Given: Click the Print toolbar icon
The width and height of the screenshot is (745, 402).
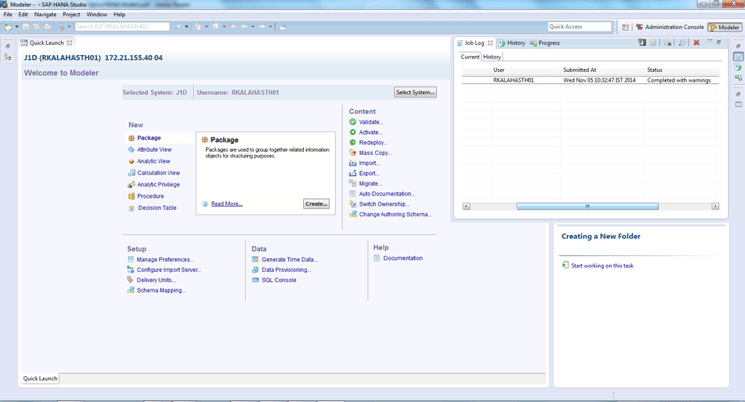Looking at the screenshot, I should pos(47,27).
